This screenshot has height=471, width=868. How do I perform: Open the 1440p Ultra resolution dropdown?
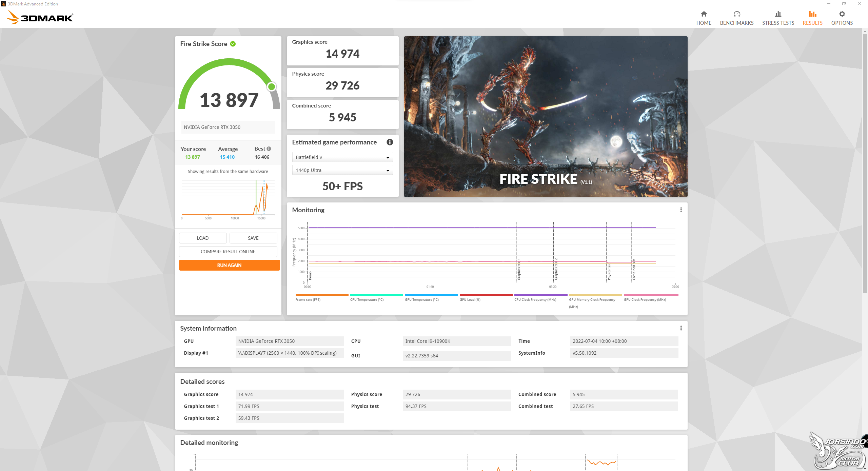[x=342, y=170]
